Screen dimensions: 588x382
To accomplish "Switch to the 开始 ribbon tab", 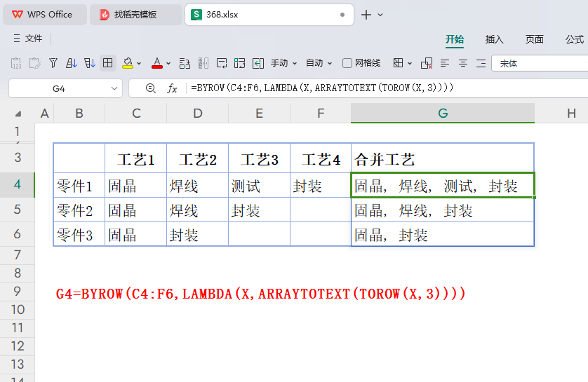I will click(455, 39).
